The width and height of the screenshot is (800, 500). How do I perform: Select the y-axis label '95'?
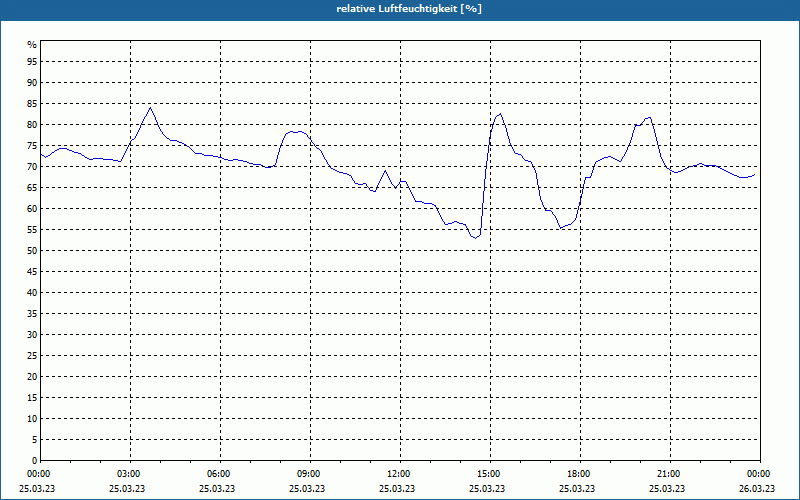point(32,62)
